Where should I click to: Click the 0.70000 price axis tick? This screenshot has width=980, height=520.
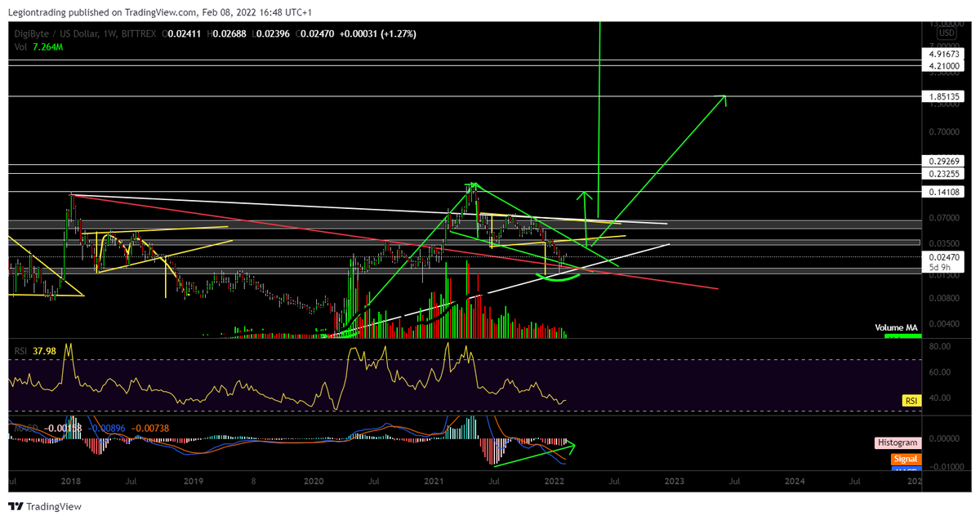942,131
